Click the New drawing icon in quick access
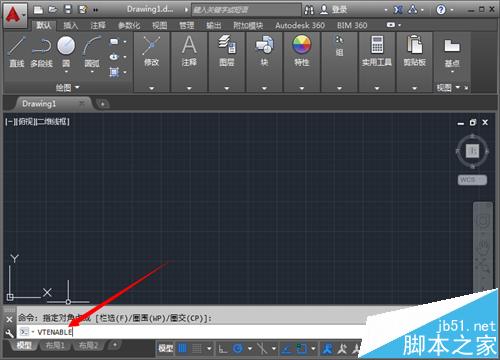This screenshot has width=500, height=360. tap(38, 10)
